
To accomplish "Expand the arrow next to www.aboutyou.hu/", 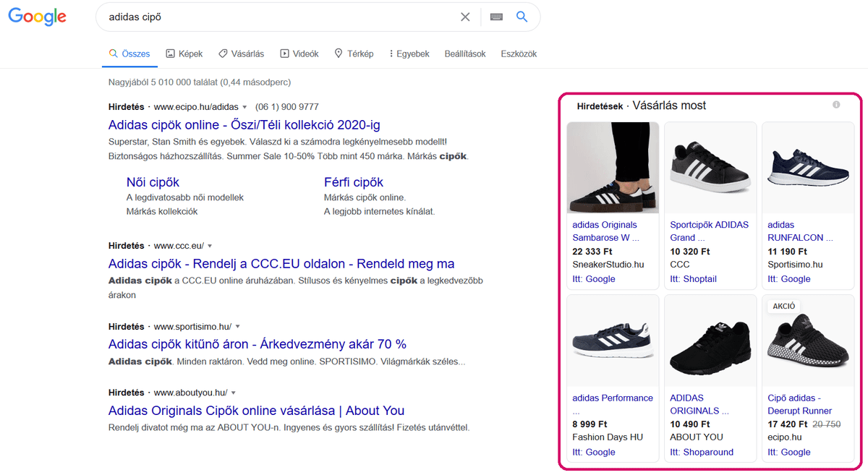I will click(233, 393).
